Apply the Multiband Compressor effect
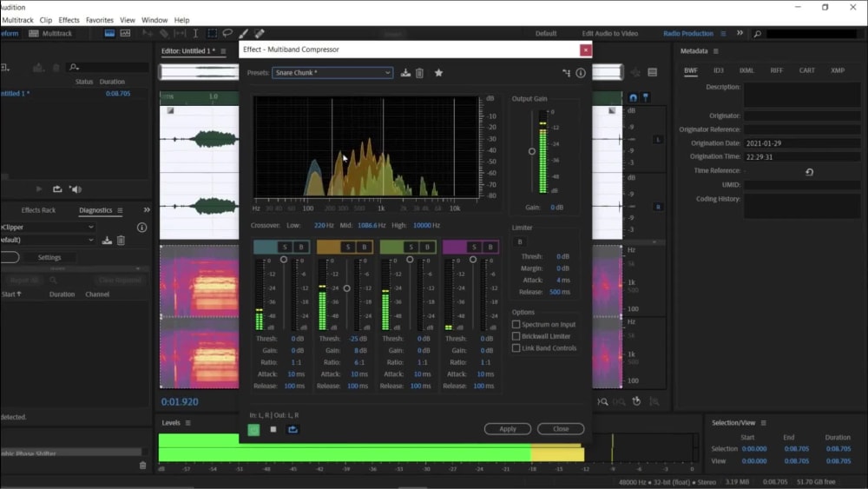 click(508, 429)
